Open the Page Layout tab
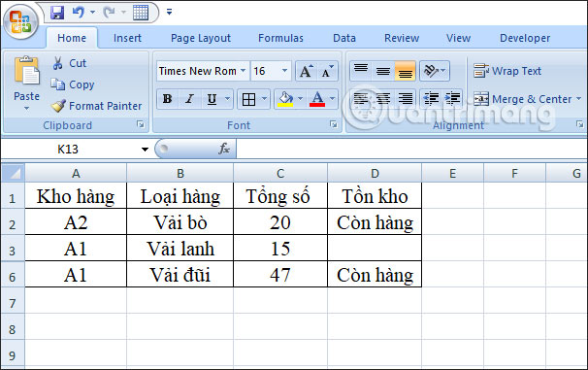 tap(201, 38)
